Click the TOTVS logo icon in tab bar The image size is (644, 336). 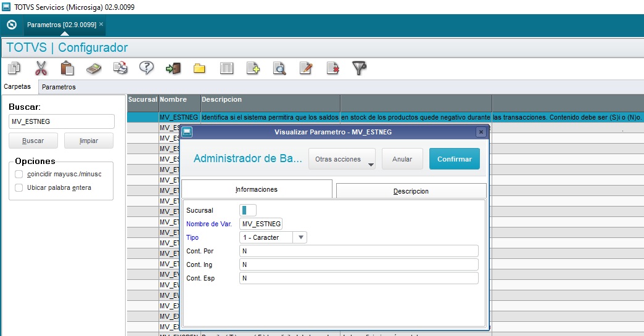coord(12,25)
